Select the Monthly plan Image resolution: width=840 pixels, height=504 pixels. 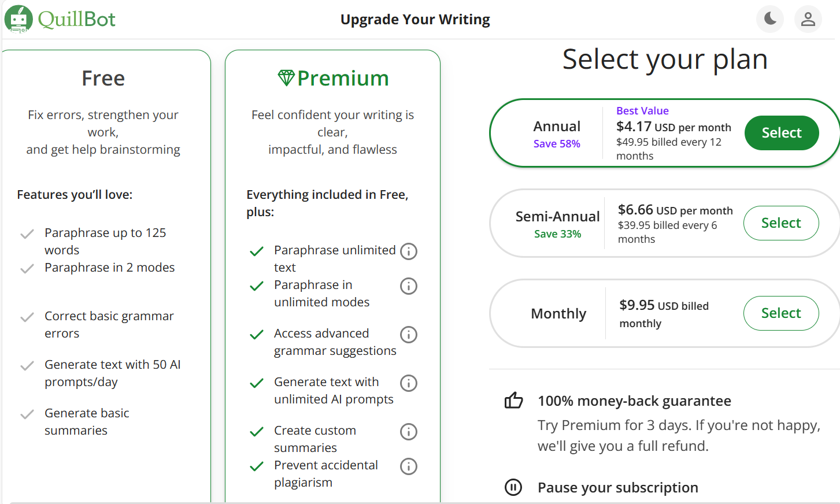[780, 313]
